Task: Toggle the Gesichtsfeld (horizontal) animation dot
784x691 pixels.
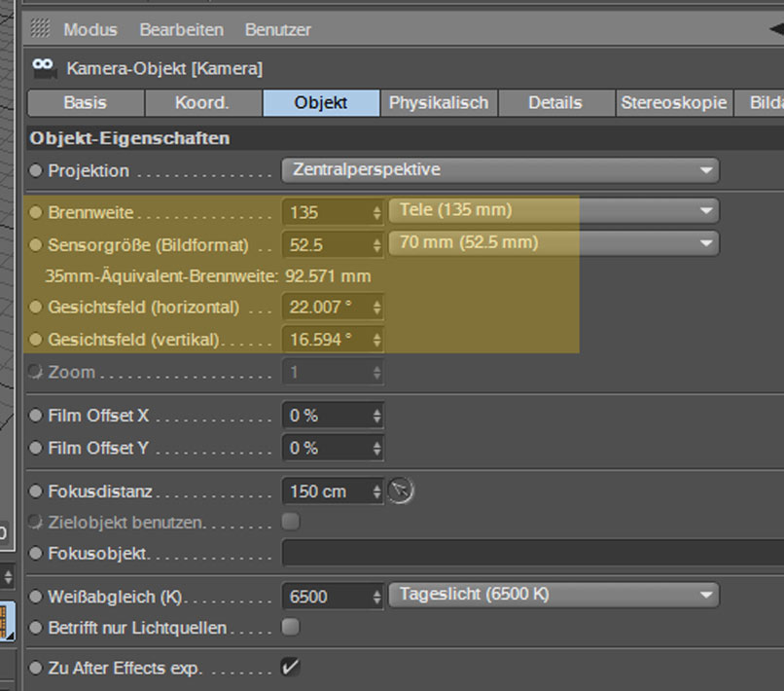Action: tap(35, 308)
